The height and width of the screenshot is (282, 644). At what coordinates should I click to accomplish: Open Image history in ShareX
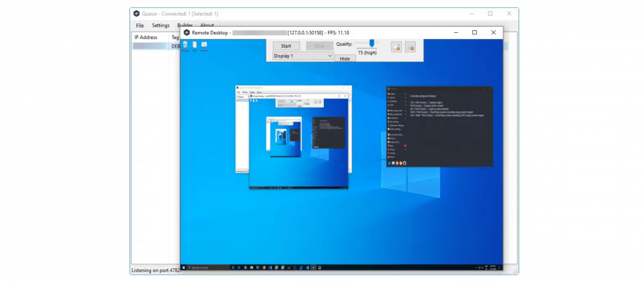(x=394, y=142)
